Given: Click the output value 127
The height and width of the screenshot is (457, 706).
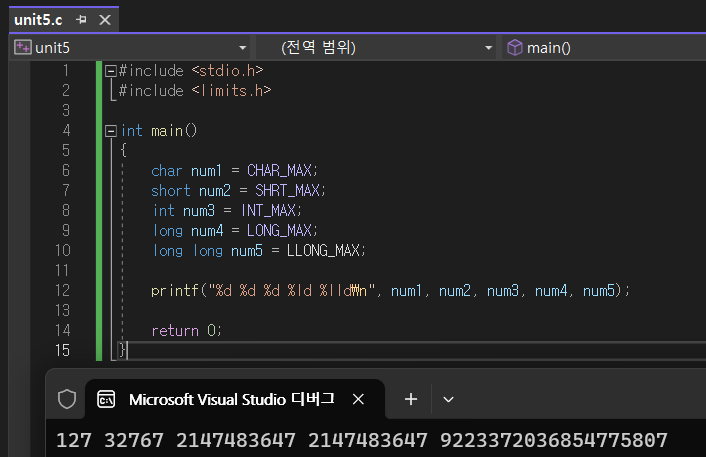Looking at the screenshot, I should click(x=74, y=440).
